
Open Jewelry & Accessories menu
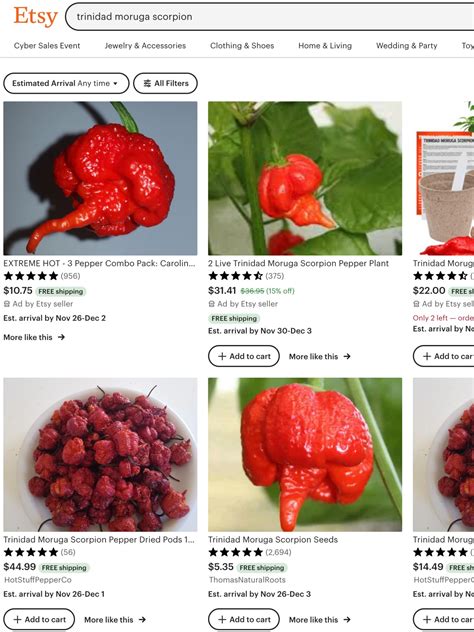(x=145, y=46)
